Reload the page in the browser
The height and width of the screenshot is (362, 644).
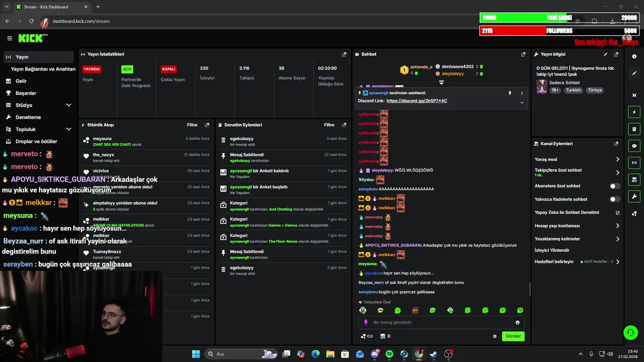(31, 21)
